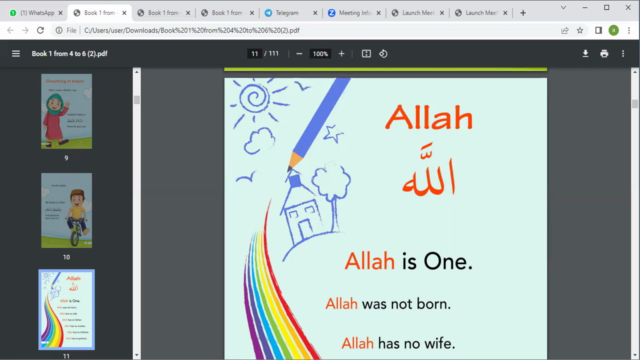Screen dimensions: 640x360
Task: Click the total pages text '/ 111'
Action: (271, 53)
